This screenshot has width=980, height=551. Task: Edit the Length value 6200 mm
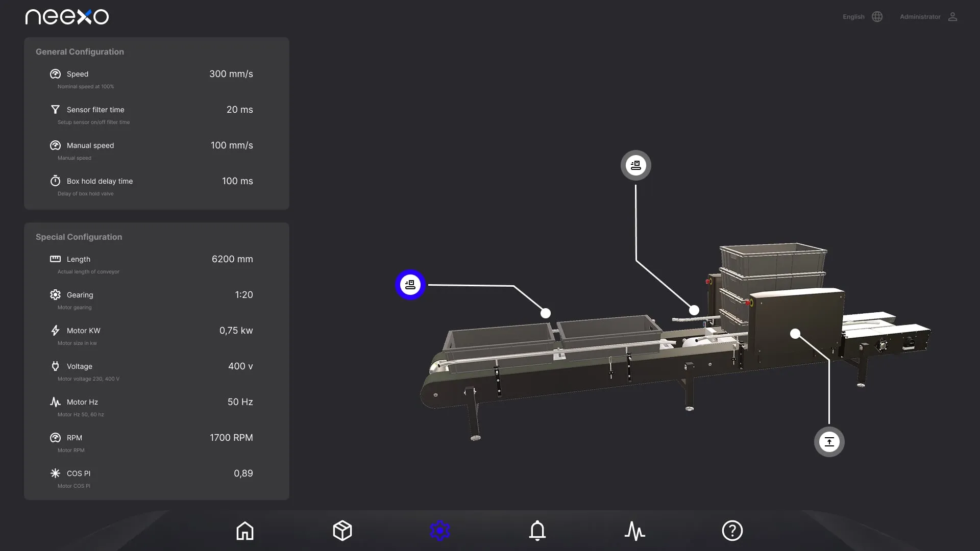pyautogui.click(x=232, y=259)
